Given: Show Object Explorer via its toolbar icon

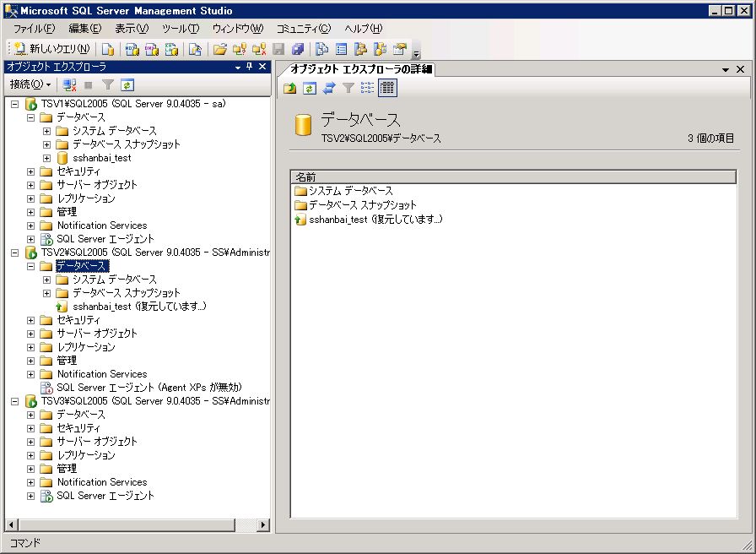Looking at the screenshot, I should tap(360, 49).
